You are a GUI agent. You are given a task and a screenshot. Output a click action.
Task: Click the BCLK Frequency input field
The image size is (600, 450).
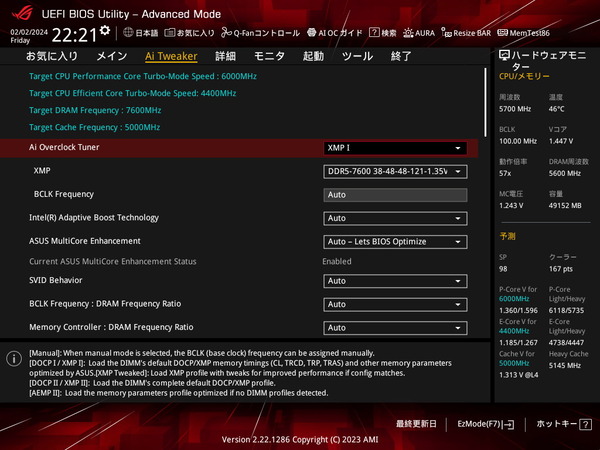(396, 194)
